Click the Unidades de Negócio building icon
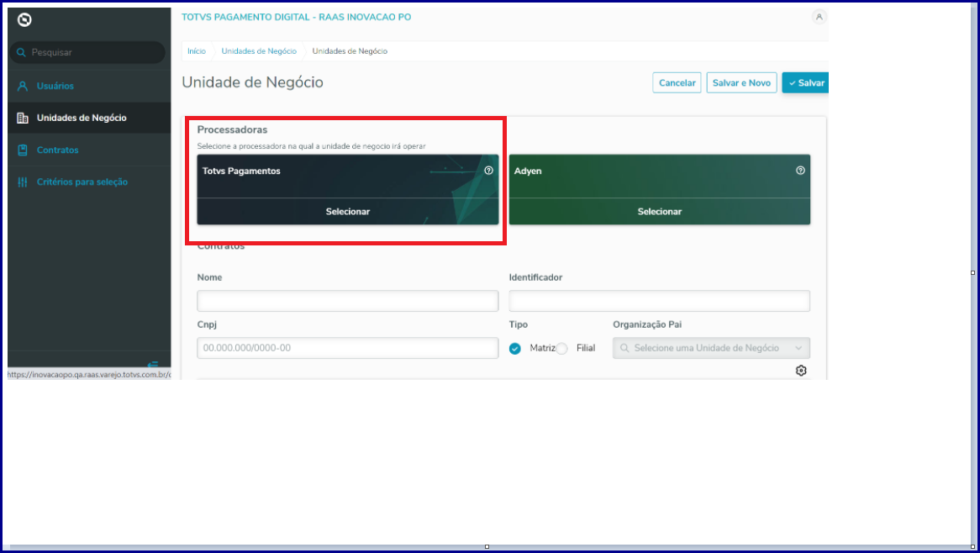This screenshot has height=553, width=980. click(23, 118)
